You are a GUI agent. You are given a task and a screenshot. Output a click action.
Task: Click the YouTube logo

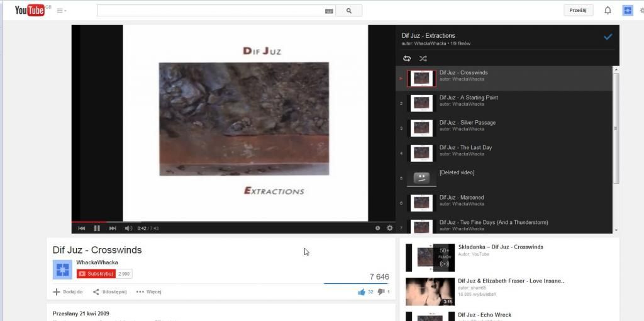click(30, 10)
